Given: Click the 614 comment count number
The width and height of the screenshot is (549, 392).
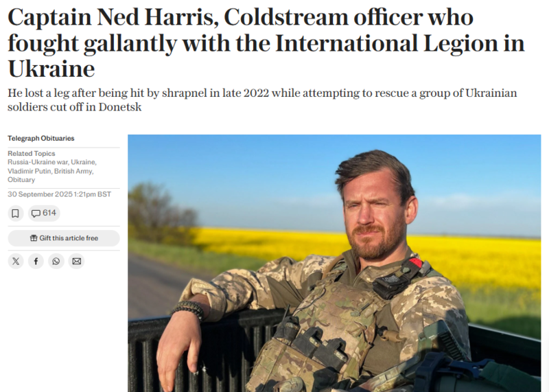Looking at the screenshot, I should (49, 213).
